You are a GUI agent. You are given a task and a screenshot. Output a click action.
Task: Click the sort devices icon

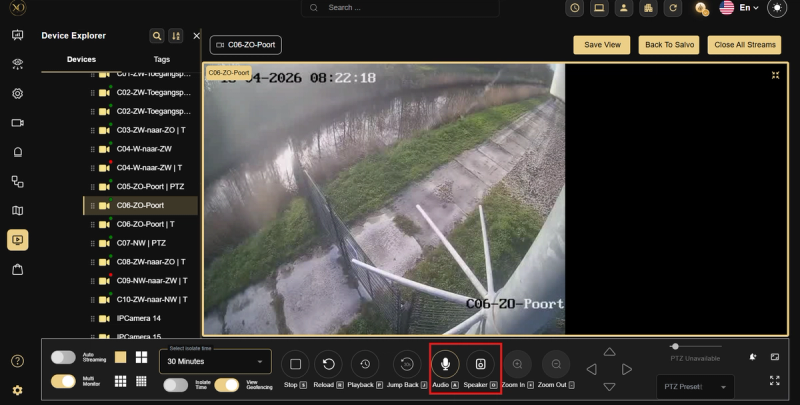(x=176, y=36)
